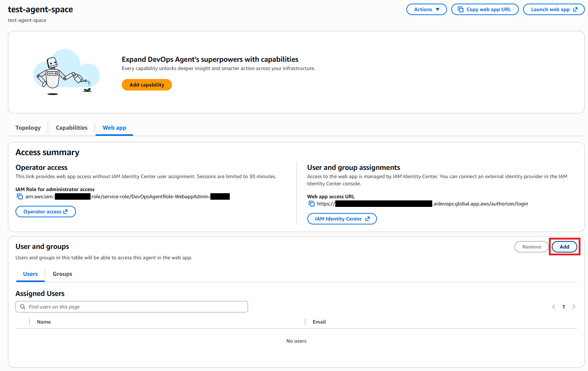Click the Add capability button
This screenshot has width=588, height=371.
click(x=146, y=85)
